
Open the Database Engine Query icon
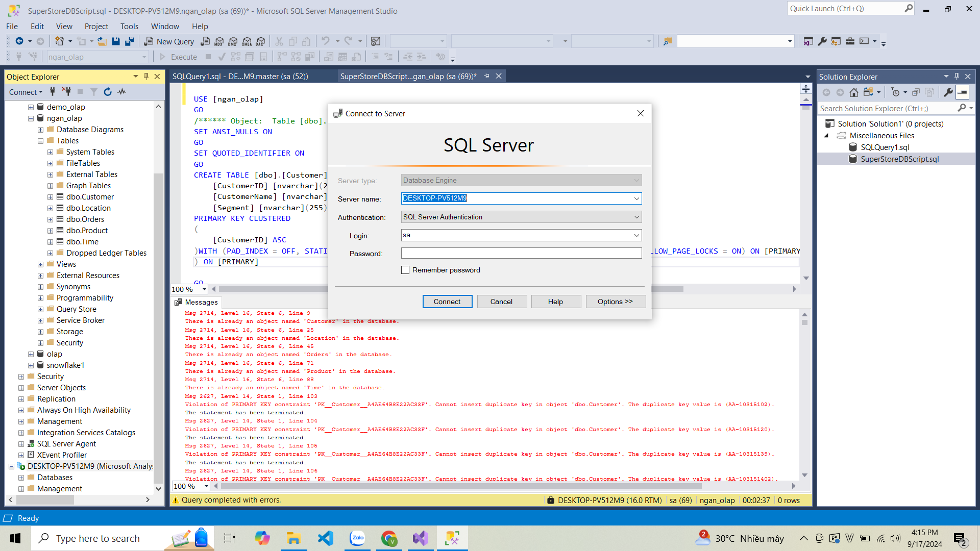[205, 41]
